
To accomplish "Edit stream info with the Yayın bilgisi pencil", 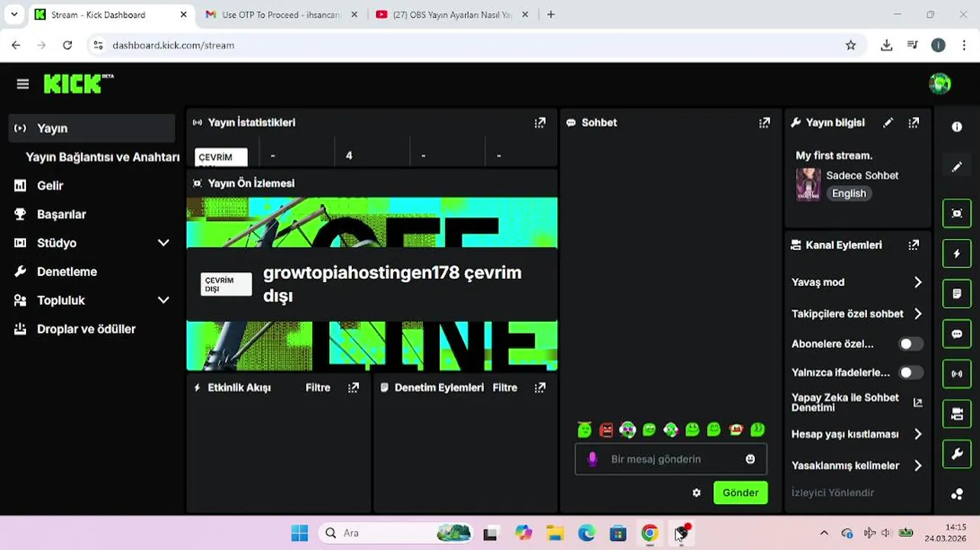I will click(x=888, y=122).
